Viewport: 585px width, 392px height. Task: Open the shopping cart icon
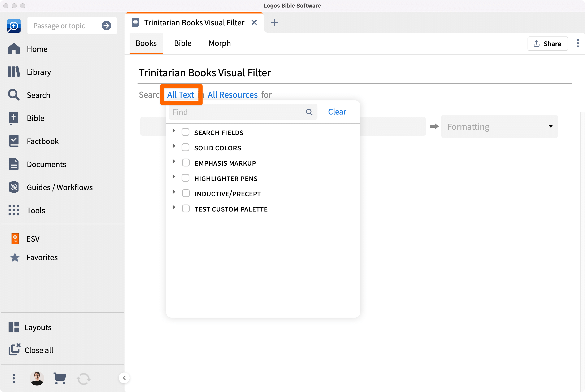60,378
